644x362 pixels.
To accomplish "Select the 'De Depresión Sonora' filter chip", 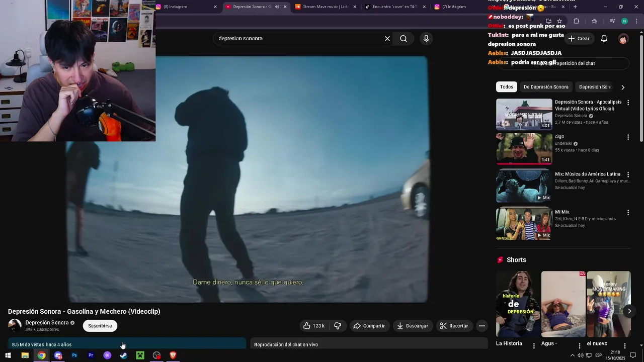I will tap(546, 87).
